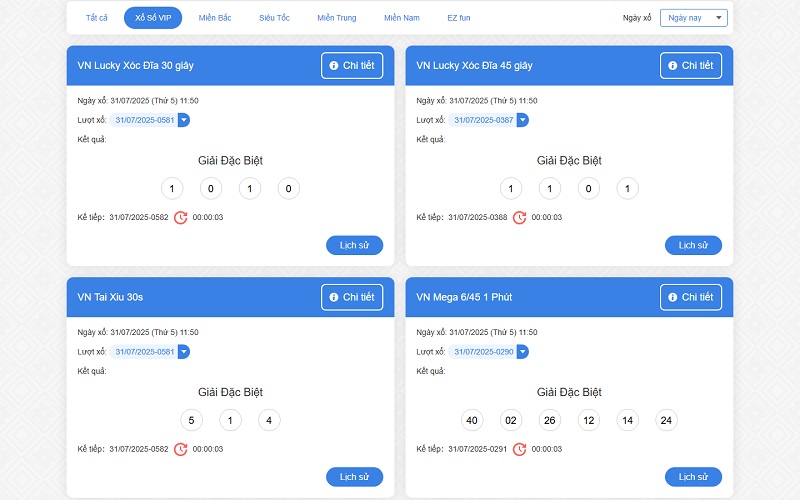Click info icon on VN Mega 6/45 card
The width and height of the screenshot is (800, 500).
[x=673, y=297]
